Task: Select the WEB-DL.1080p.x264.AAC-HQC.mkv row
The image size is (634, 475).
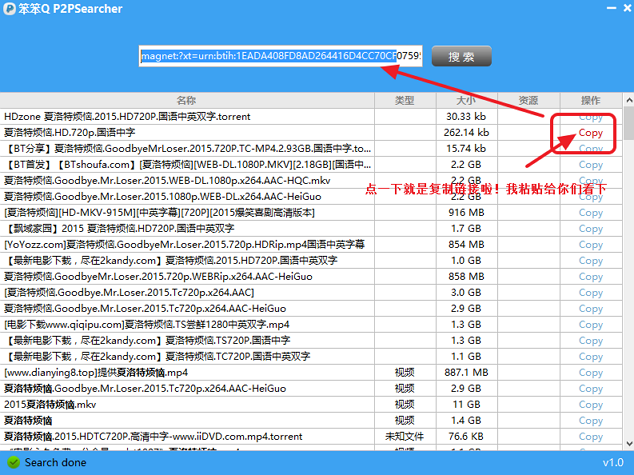Action: tap(311, 180)
